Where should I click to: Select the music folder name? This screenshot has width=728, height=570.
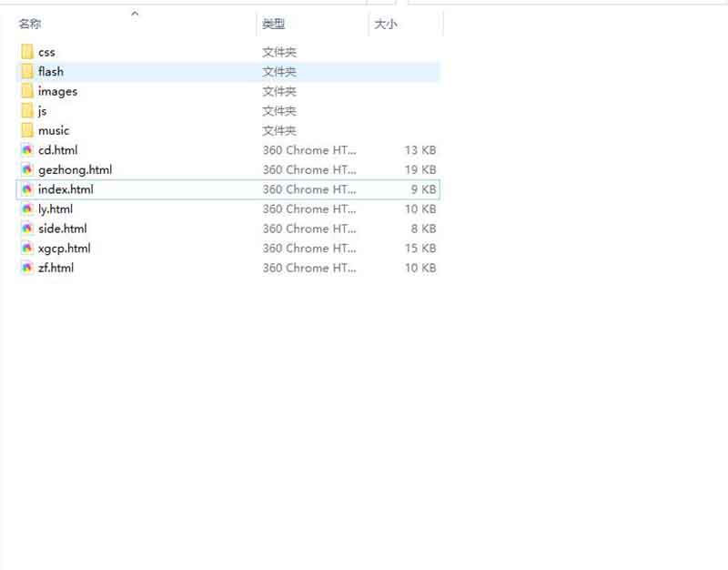tap(54, 130)
